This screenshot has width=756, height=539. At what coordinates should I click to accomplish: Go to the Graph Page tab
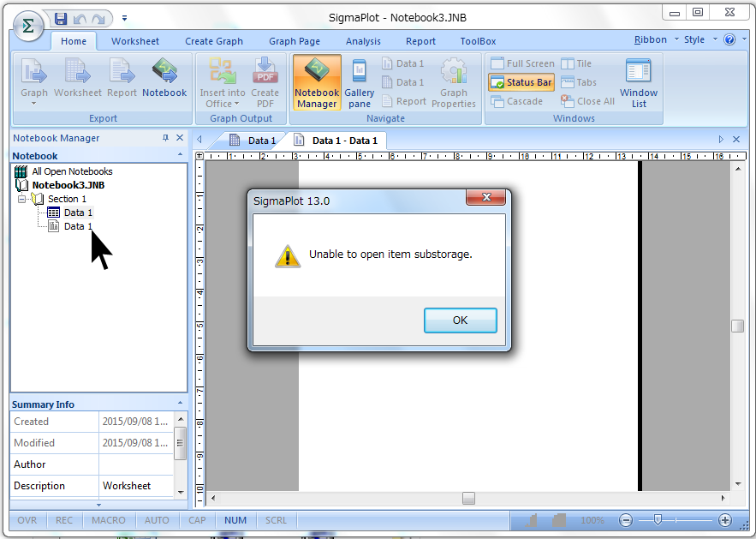pyautogui.click(x=295, y=41)
